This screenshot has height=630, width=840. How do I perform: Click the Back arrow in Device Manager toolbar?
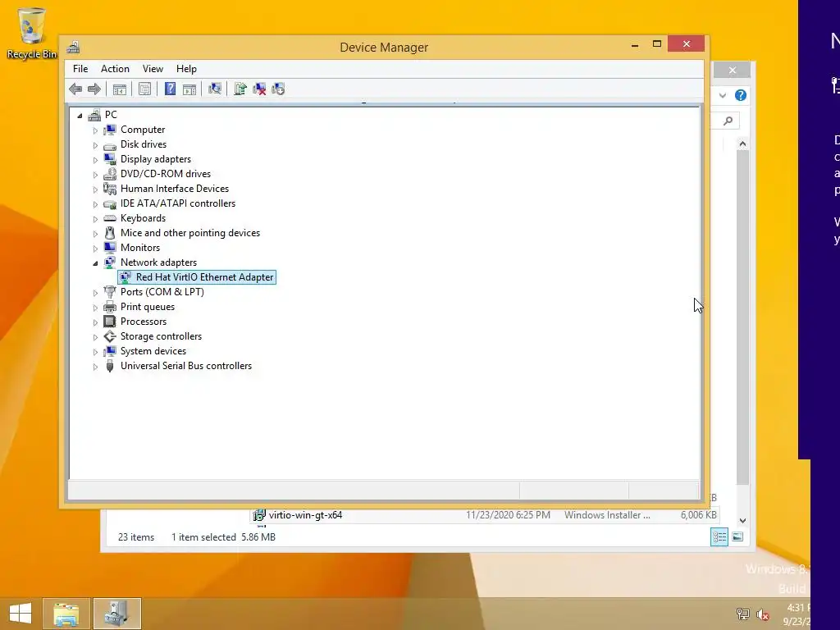click(75, 89)
